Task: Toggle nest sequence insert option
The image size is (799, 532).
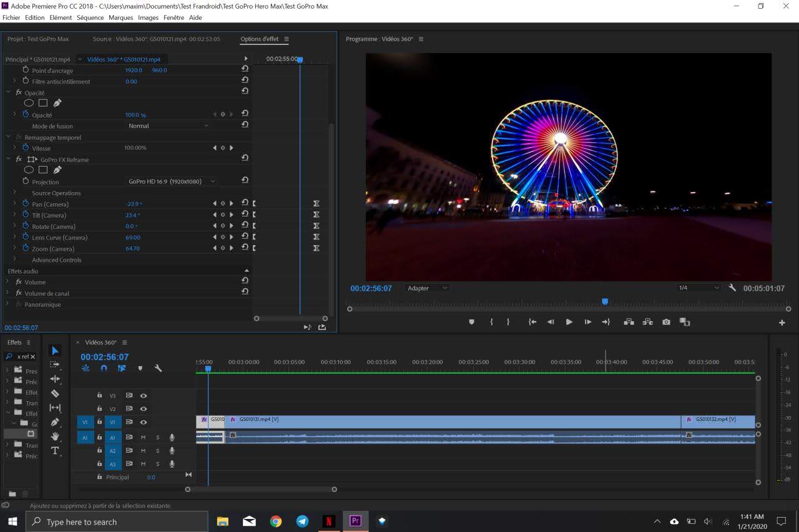Action: 86,369
